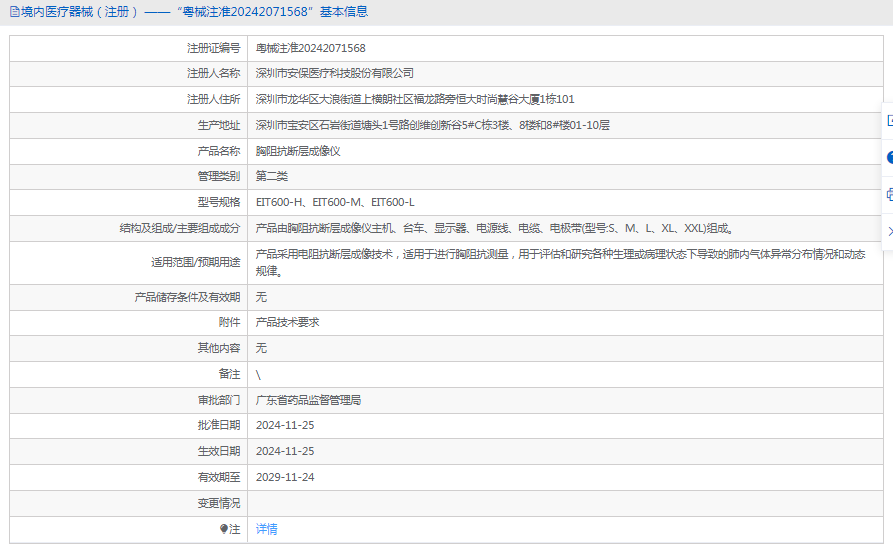Click the structure text starting with 产品由胸阻抗断层成像仪主机
The image size is (893, 549).
(494, 228)
